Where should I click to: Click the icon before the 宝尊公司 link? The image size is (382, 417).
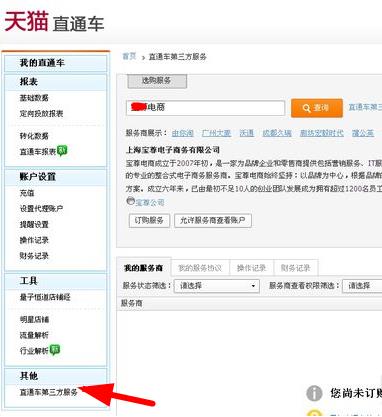131,201
